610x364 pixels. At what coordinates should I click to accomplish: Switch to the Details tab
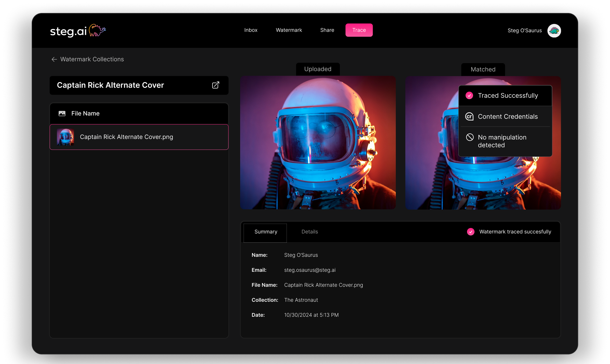click(309, 232)
